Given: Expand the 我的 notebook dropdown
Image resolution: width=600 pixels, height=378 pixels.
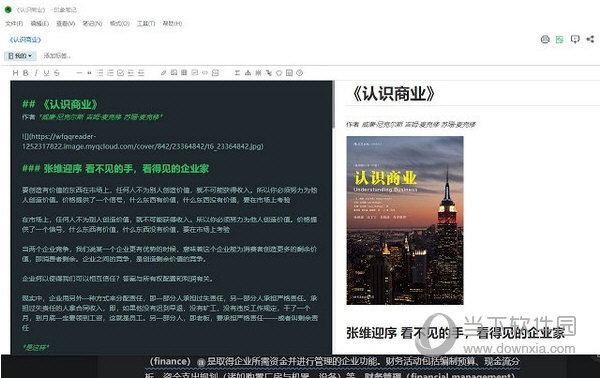Looking at the screenshot, I should point(20,56).
